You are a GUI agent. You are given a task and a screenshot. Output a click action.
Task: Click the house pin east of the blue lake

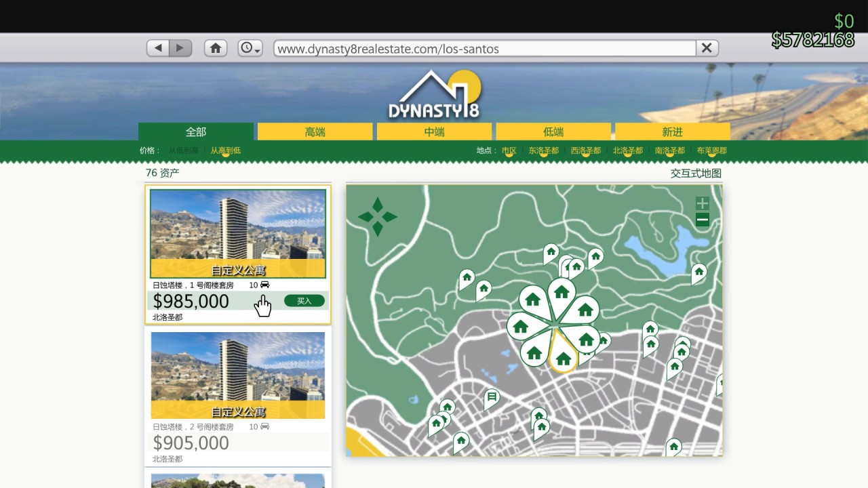click(x=698, y=272)
